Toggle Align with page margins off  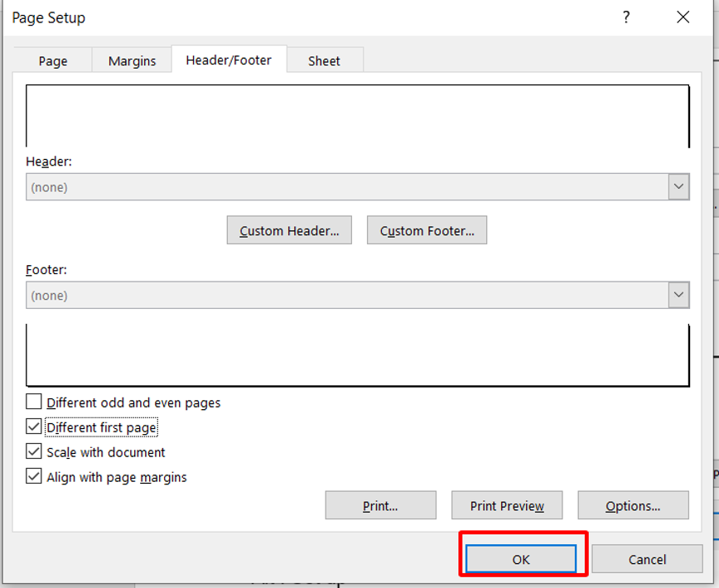33,477
